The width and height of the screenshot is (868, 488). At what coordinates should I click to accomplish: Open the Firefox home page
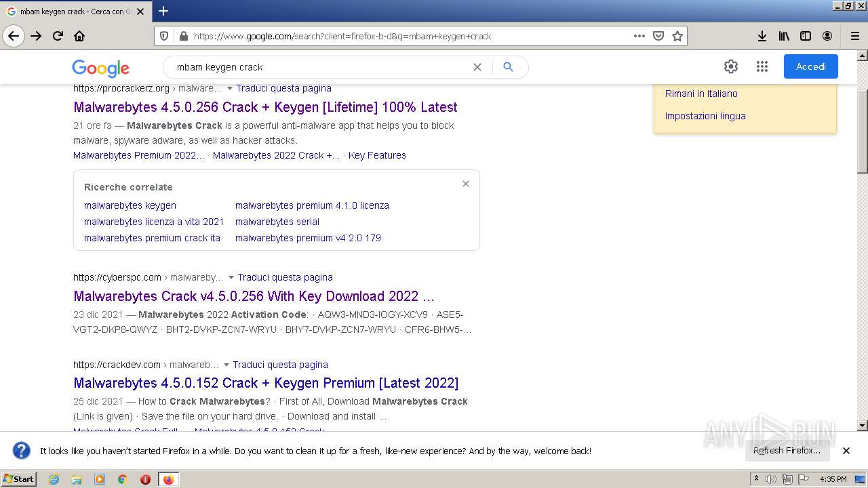click(79, 36)
